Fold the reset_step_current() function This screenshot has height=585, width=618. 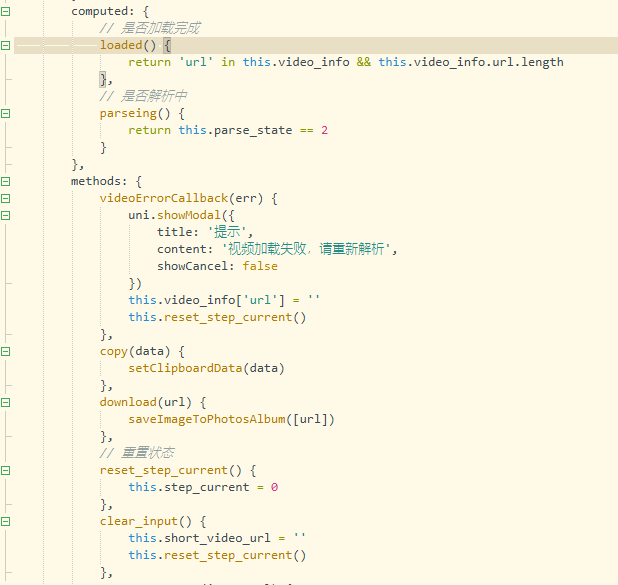pyautogui.click(x=7, y=470)
